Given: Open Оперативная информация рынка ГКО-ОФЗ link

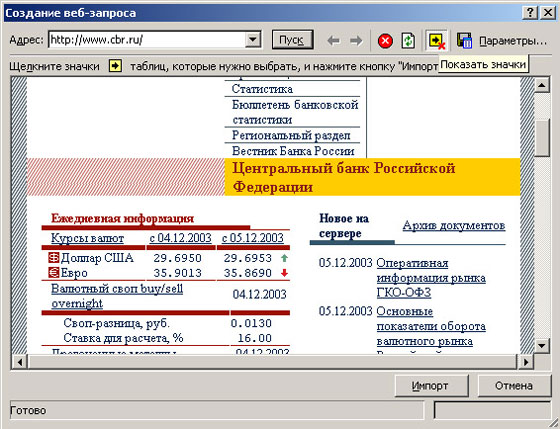Looking at the screenshot, I should tap(431, 278).
